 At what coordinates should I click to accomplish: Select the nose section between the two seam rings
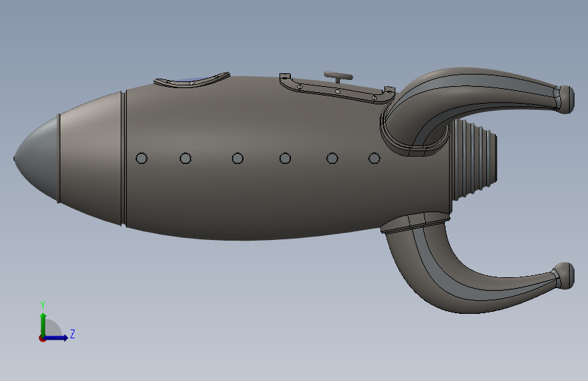tap(90, 158)
